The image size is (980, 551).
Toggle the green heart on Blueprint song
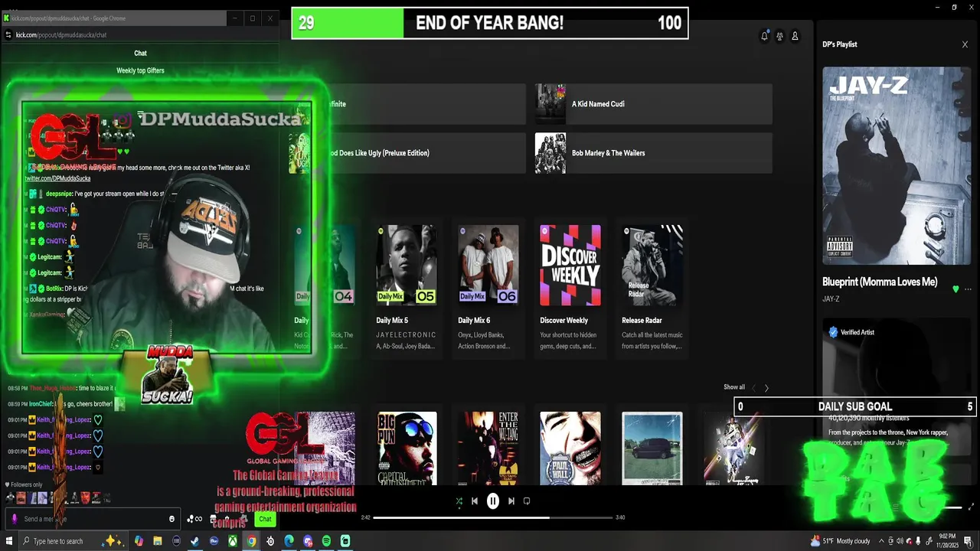pos(955,289)
